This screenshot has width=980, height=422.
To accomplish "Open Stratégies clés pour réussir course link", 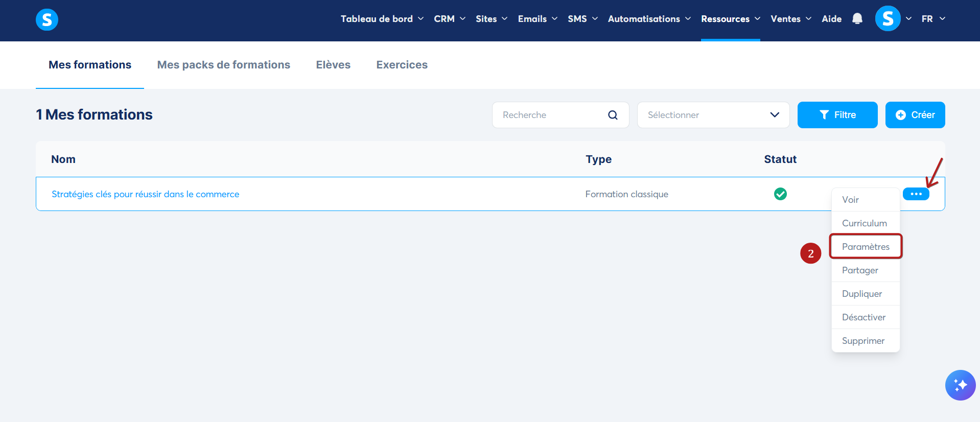I will [145, 194].
